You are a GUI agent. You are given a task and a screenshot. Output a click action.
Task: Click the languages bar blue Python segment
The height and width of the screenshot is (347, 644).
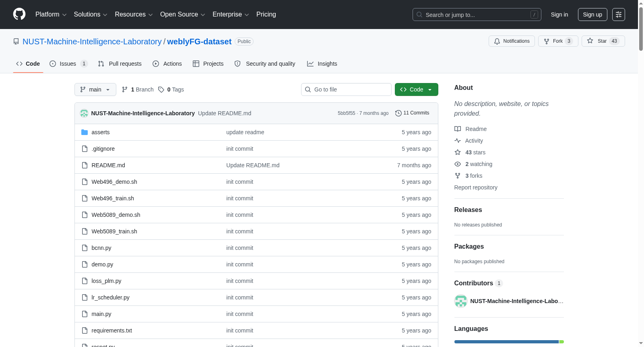coord(506,342)
